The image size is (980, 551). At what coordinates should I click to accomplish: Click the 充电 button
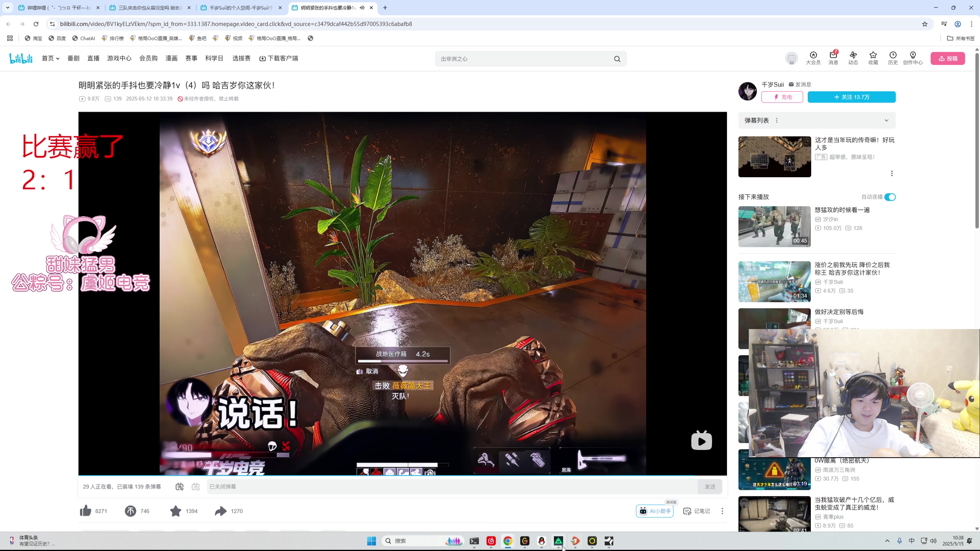point(782,97)
